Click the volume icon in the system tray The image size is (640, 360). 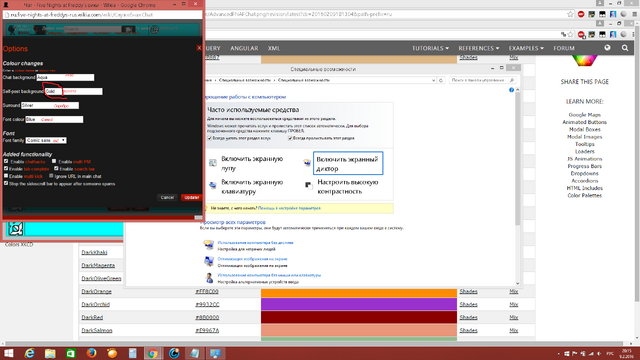coord(599,353)
